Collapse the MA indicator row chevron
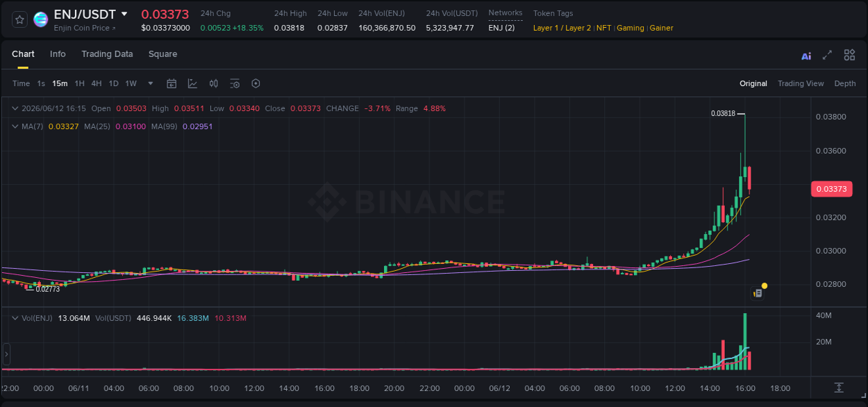The width and height of the screenshot is (868, 407). point(15,126)
